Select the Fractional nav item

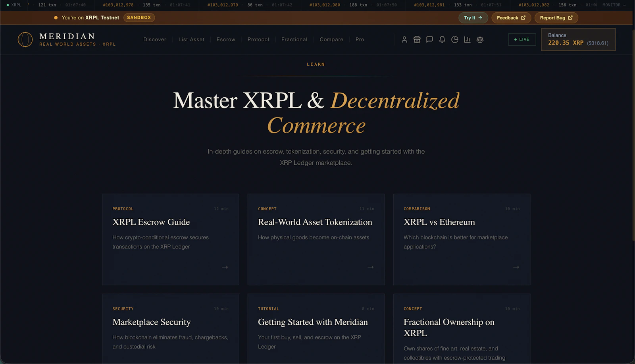[x=294, y=40]
